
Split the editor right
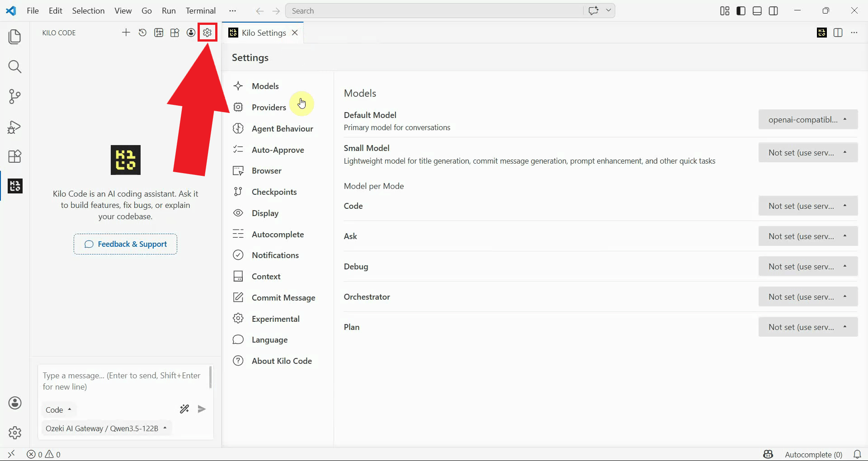[838, 33]
